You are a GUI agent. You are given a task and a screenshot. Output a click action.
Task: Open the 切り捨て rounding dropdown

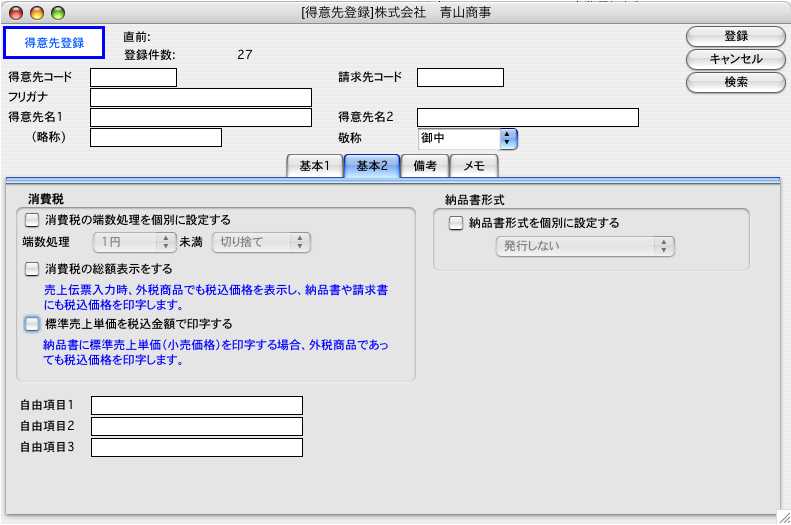coord(260,242)
